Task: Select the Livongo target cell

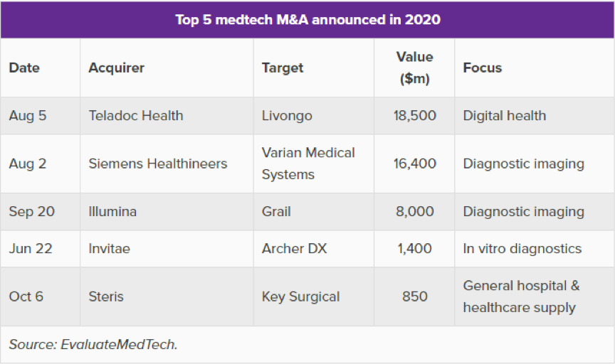Action: click(x=287, y=115)
